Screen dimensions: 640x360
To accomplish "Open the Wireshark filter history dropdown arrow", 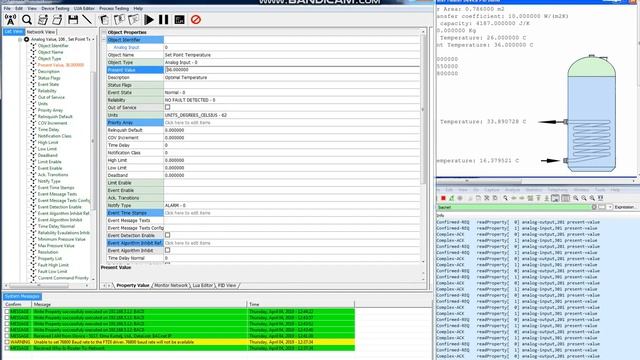I will (610, 207).
